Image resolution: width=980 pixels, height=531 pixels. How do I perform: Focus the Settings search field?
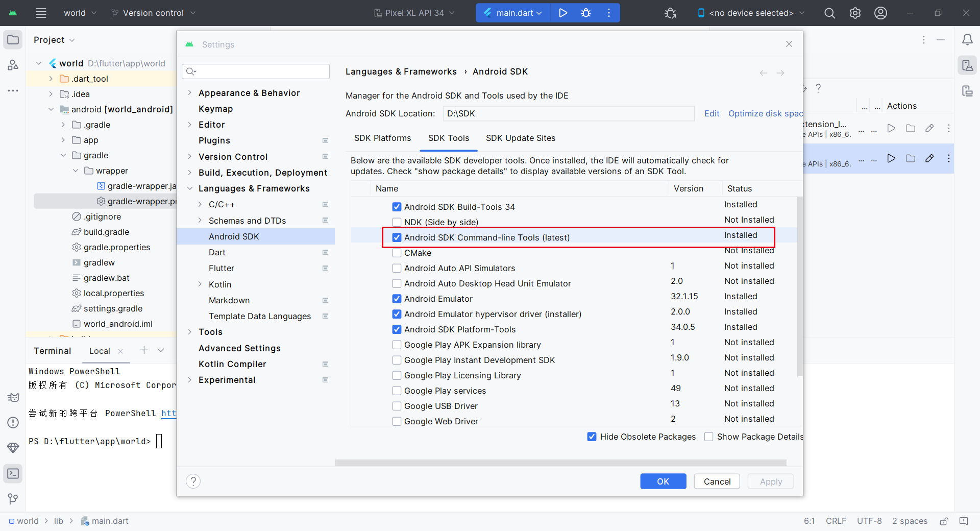256,71
